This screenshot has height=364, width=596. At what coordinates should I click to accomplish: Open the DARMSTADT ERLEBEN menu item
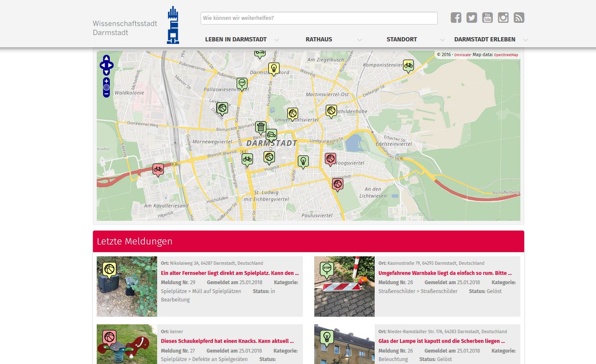[484, 39]
